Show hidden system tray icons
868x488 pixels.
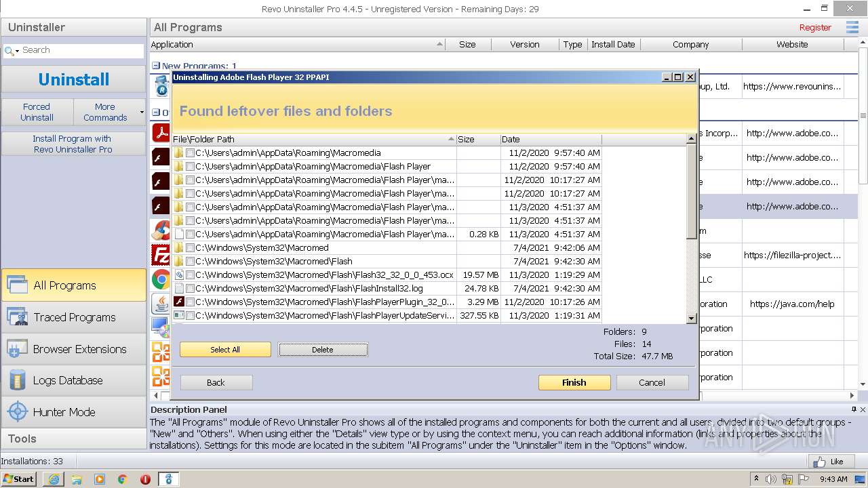click(x=756, y=479)
